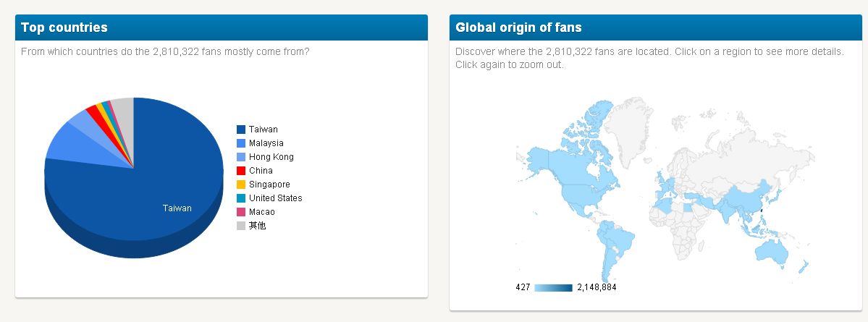Click the gray 其他 legend swatch
Image resolution: width=868 pixels, height=322 pixels.
click(x=241, y=226)
